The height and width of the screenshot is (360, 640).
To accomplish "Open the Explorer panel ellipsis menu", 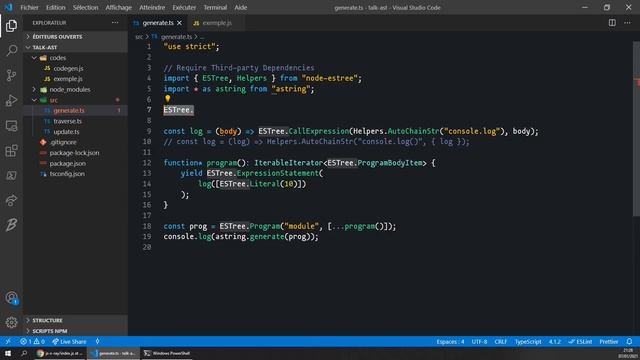I will click(115, 23).
